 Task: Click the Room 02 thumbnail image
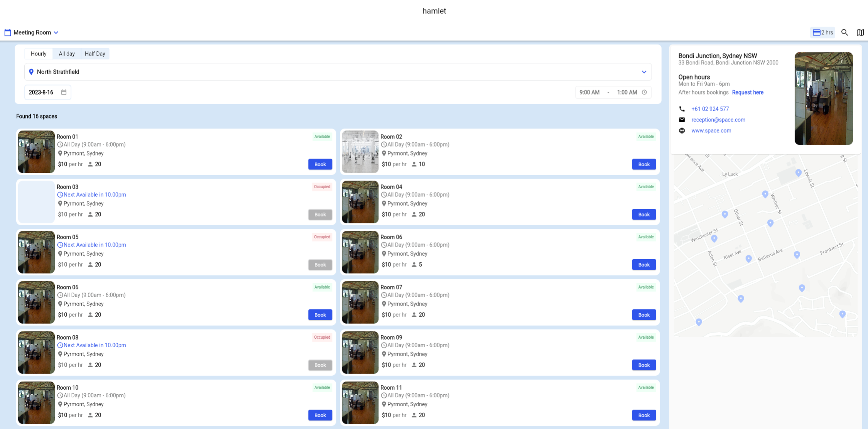360,152
